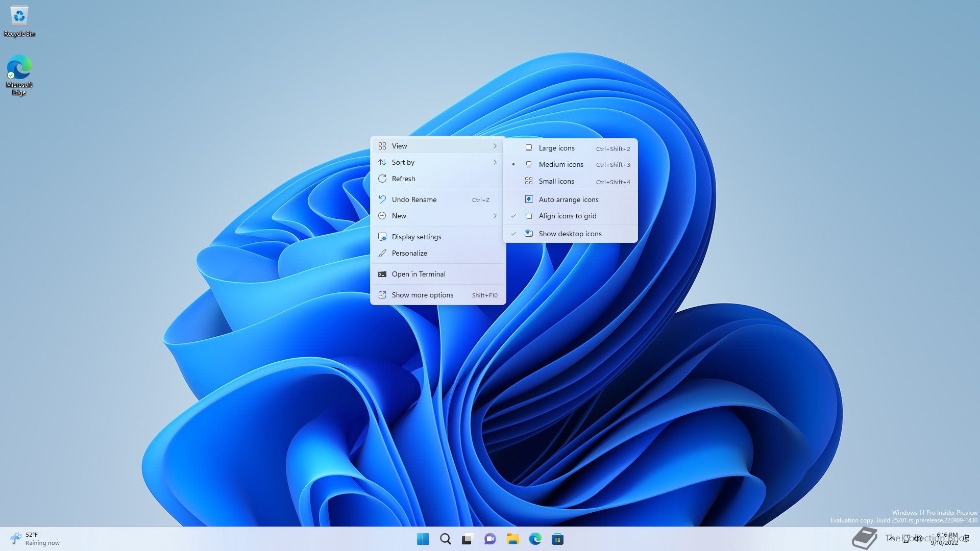Select Open in Terminal

(x=438, y=274)
